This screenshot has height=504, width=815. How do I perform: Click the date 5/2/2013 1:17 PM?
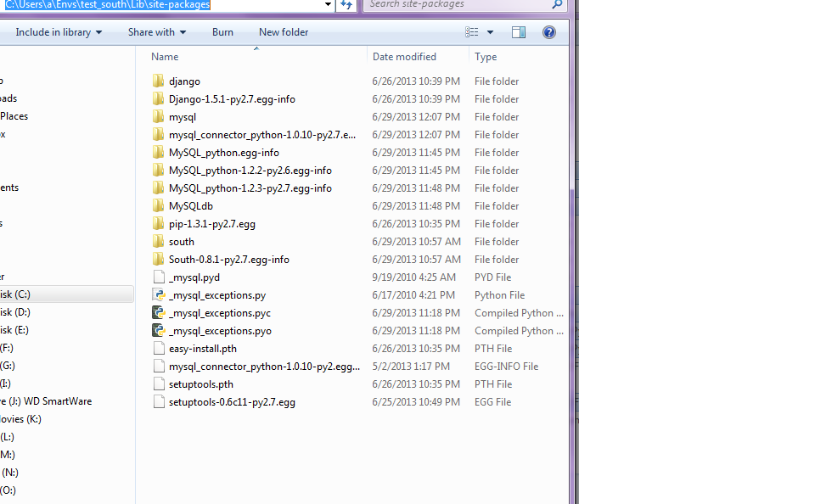coord(411,367)
